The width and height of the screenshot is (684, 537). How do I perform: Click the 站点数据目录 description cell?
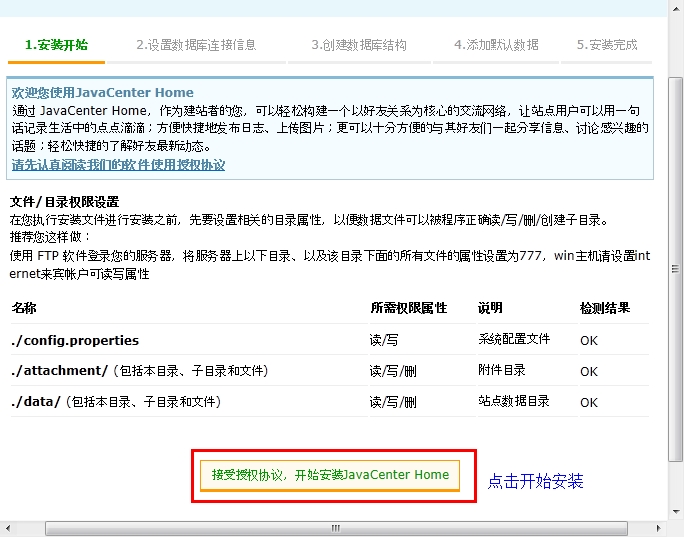514,401
